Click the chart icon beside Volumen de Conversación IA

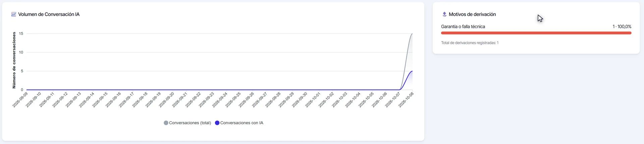pyautogui.click(x=14, y=14)
